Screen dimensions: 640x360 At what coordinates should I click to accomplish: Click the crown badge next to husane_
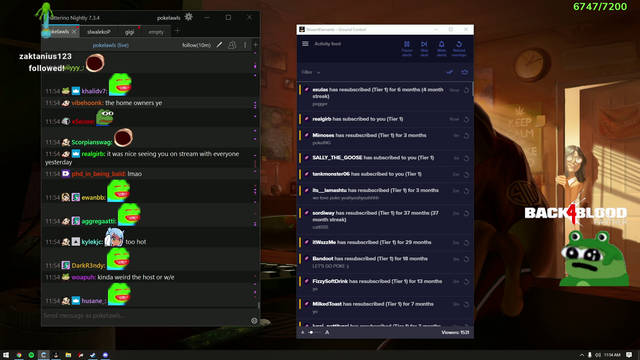click(76, 301)
